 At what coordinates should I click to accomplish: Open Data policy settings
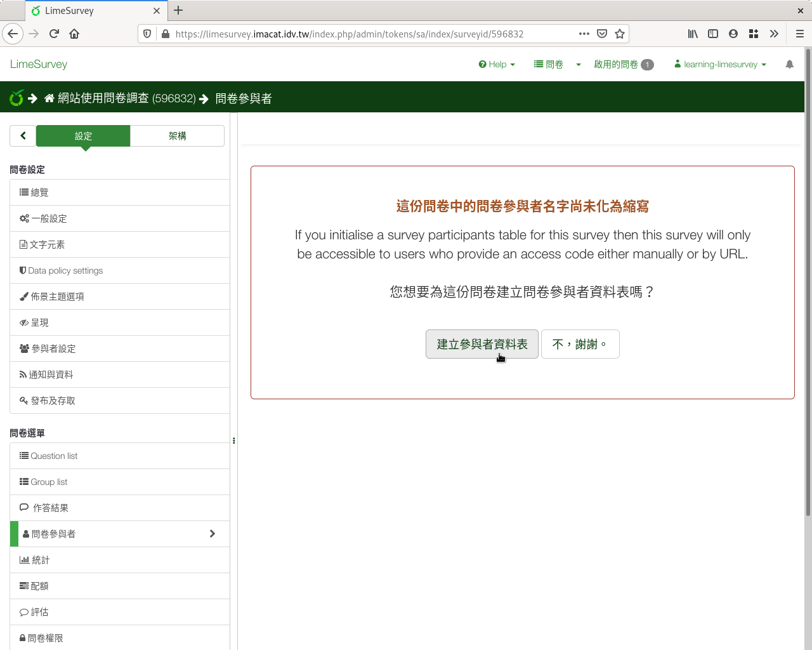point(120,270)
